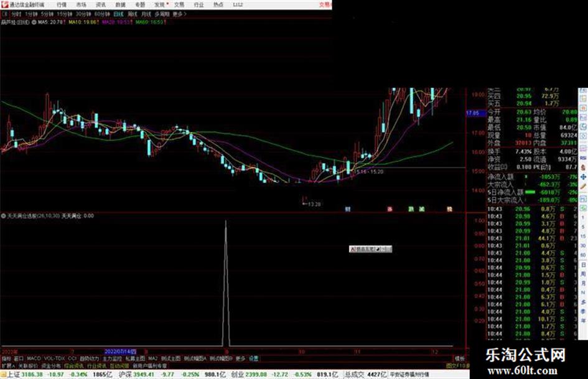Click the 财 marker on the chart
Image resolution: width=588 pixels, height=379 pixels.
click(x=348, y=209)
